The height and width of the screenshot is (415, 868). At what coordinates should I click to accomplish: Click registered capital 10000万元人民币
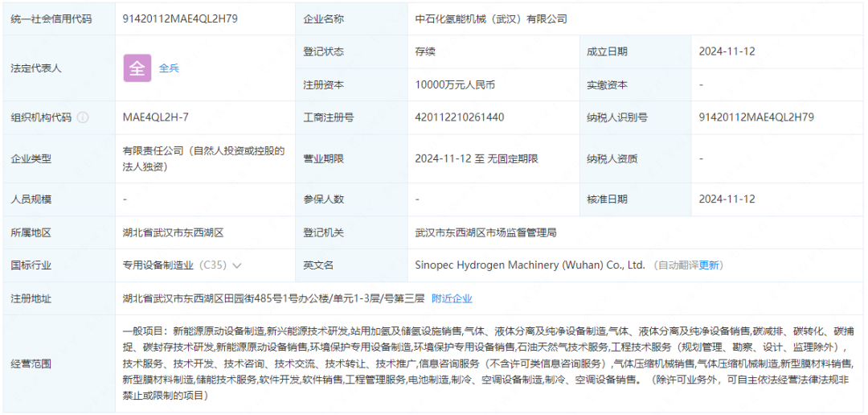(x=454, y=84)
